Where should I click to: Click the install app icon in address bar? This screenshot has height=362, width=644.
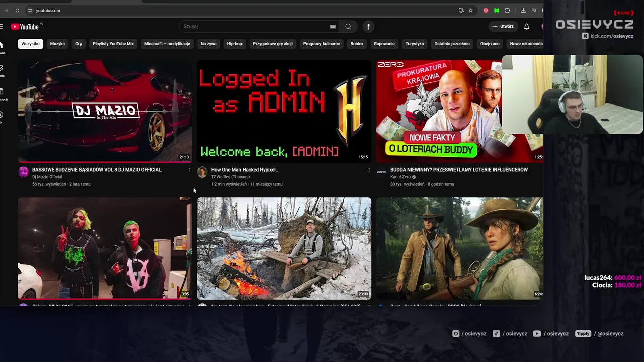click(x=461, y=10)
